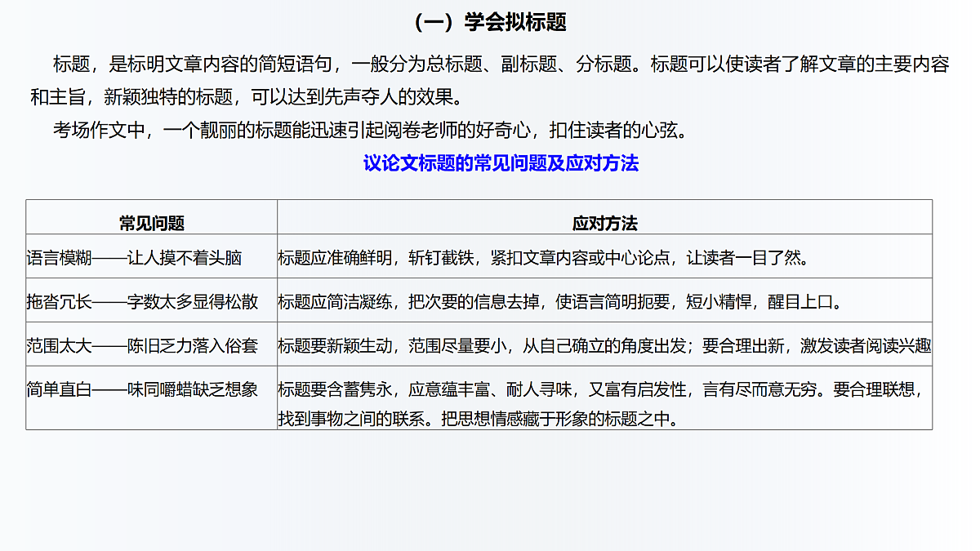The image size is (980, 551).
Task: Click the line starting "考场作文中，一个靓丽的标题"
Action: [x=370, y=130]
